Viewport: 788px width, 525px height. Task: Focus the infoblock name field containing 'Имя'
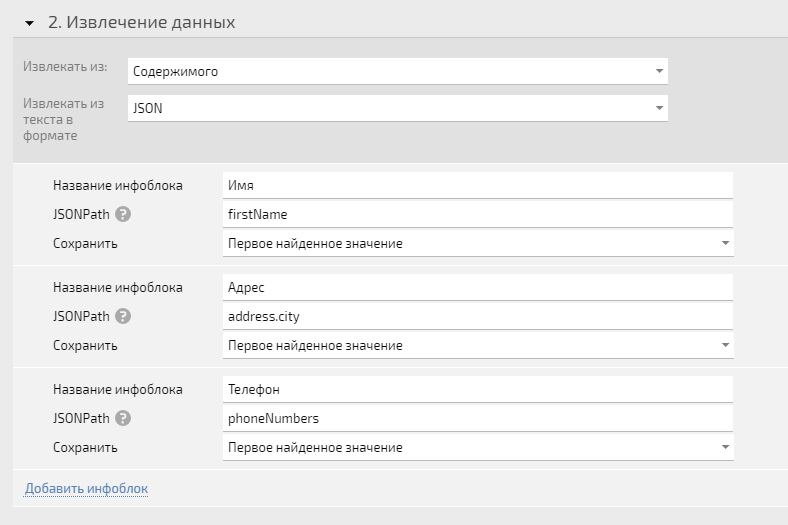pos(478,185)
